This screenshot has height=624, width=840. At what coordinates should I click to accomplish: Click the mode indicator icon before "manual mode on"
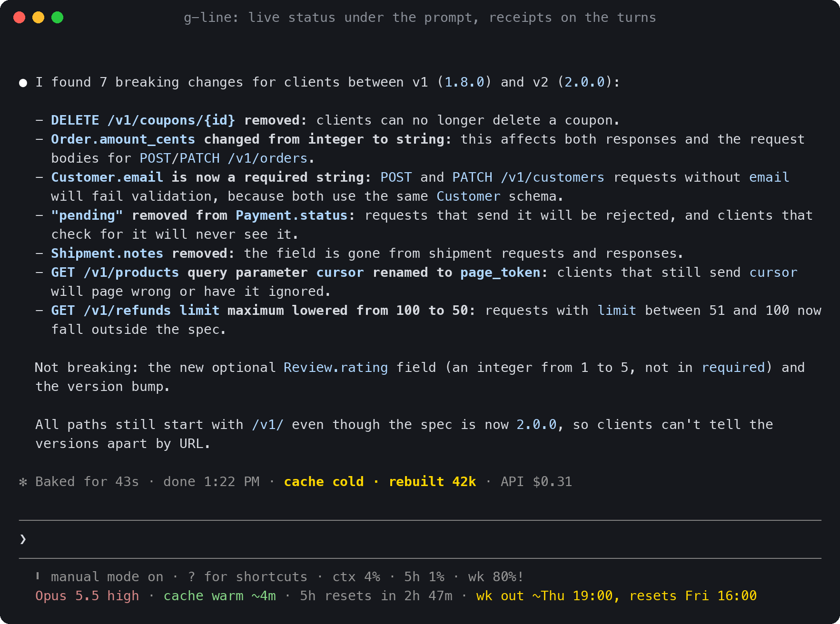tap(38, 576)
